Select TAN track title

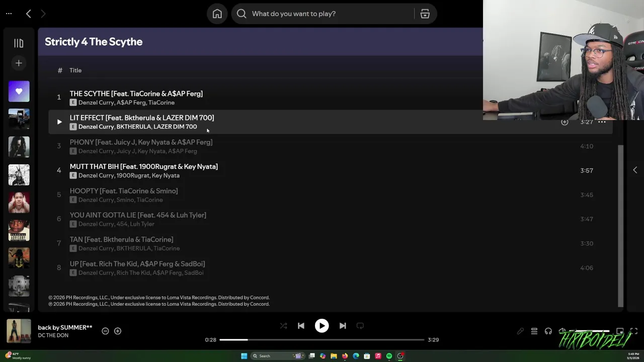point(121,239)
